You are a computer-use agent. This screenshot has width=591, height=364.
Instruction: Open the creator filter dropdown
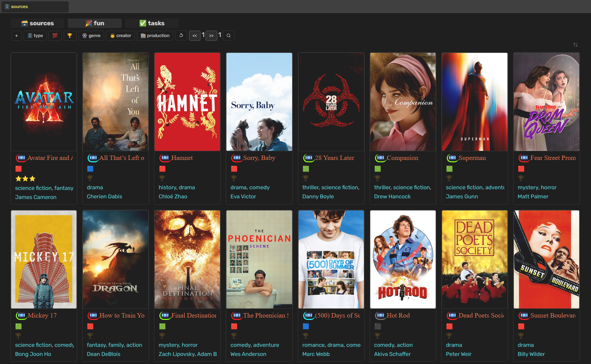[121, 36]
